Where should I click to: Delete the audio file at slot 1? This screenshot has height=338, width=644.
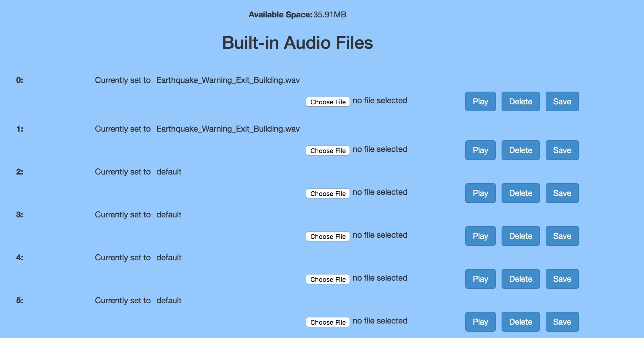click(x=520, y=150)
